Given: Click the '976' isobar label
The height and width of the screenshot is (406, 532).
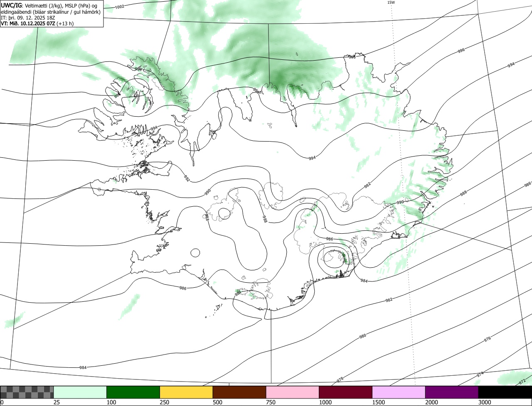Looking at the screenshot, I should [x=488, y=340].
